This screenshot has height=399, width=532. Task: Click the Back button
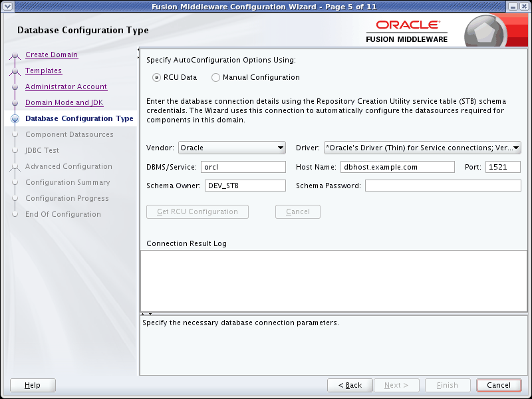[x=350, y=386]
